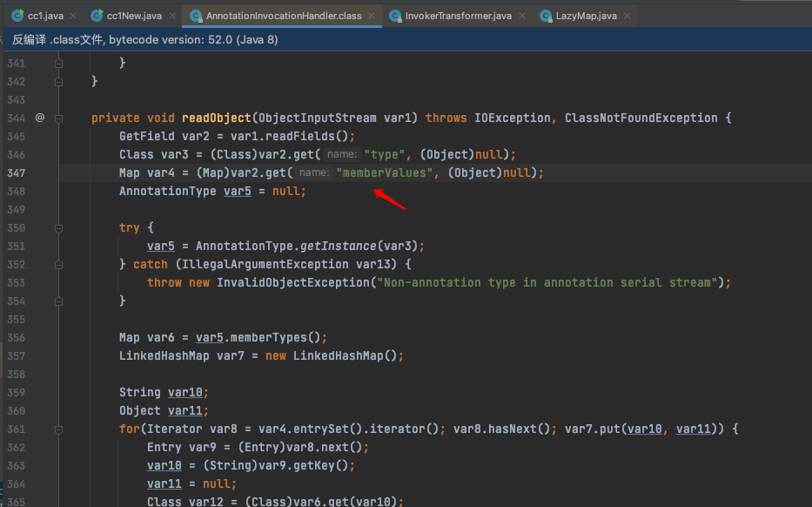The image size is (812, 507).
Task: Close the cc1.java tab
Action: click(x=73, y=16)
